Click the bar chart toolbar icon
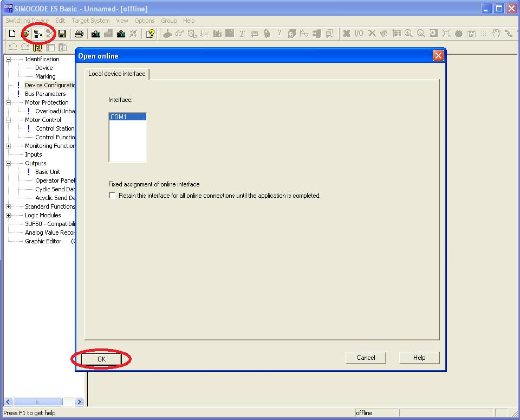520x420 pixels. click(217, 34)
